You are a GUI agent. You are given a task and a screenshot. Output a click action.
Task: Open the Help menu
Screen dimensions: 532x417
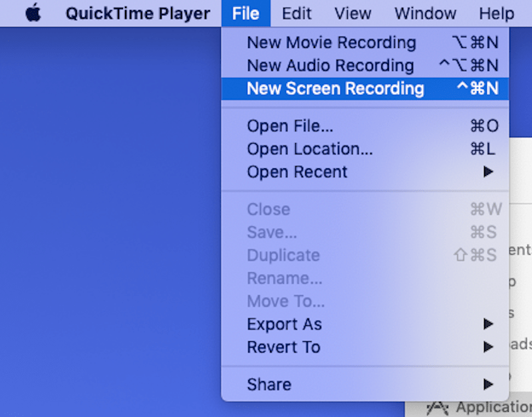pyautogui.click(x=496, y=13)
